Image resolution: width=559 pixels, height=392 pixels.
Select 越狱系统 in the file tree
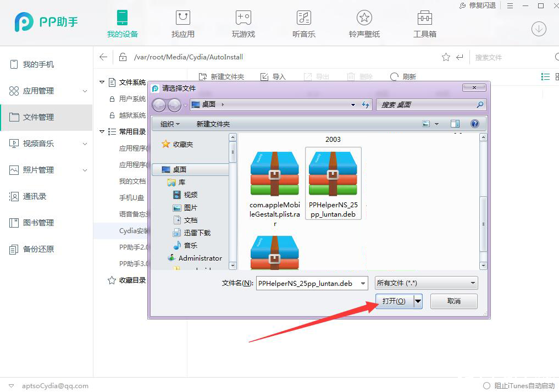132,115
